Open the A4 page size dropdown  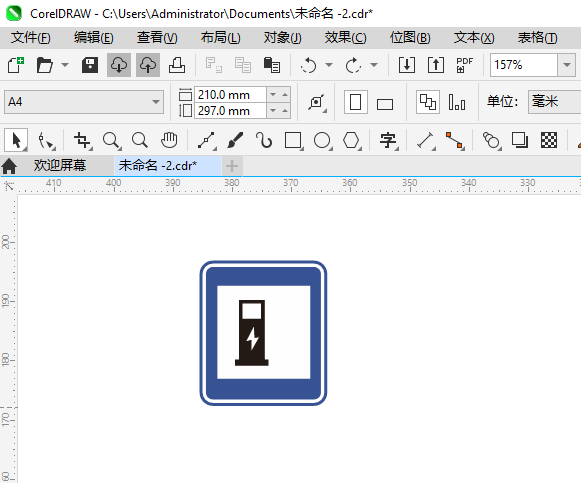click(x=84, y=101)
